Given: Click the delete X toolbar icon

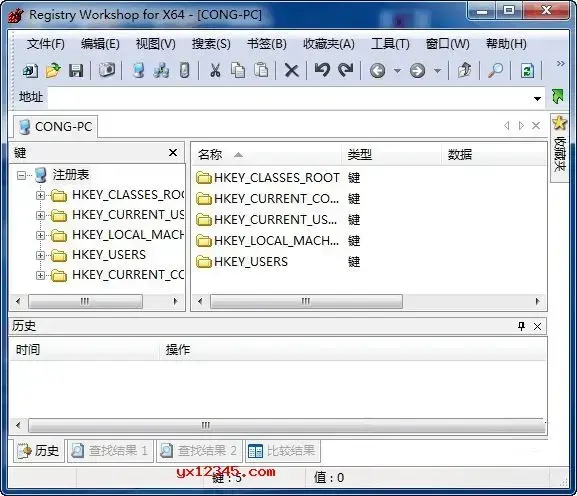Looking at the screenshot, I should point(291,70).
